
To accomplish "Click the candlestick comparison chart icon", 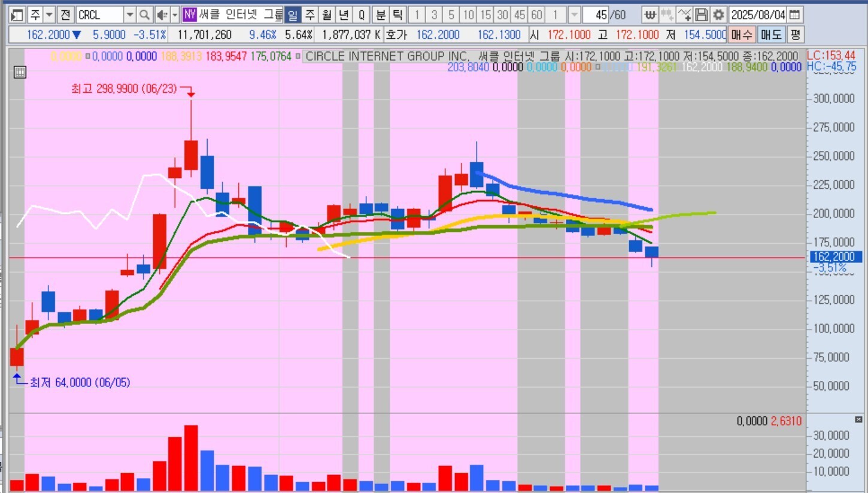I will click(667, 15).
